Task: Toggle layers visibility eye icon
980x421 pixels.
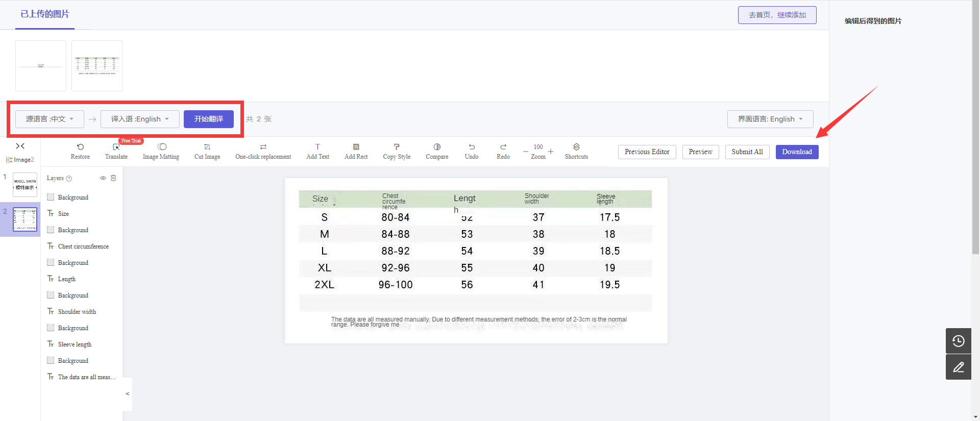Action: tap(103, 178)
